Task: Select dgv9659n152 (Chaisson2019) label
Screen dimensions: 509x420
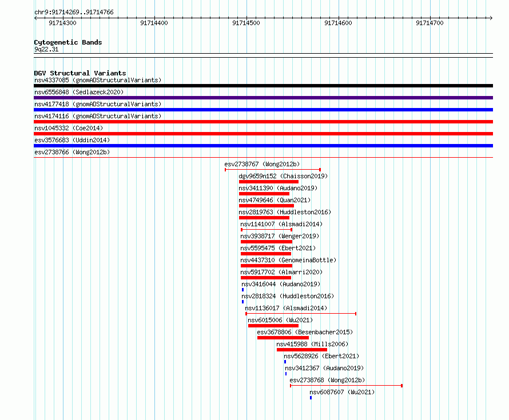Action: pos(283,176)
